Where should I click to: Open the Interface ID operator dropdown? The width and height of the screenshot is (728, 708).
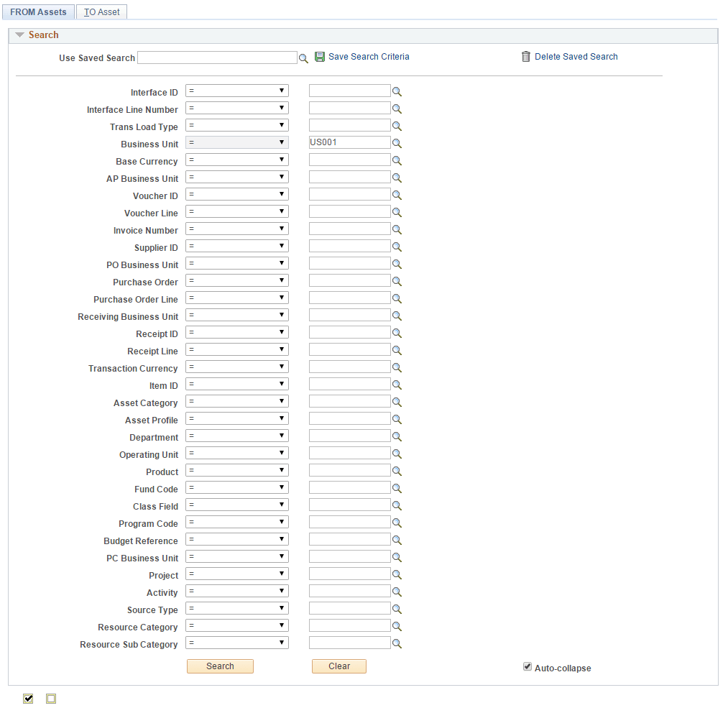236,91
